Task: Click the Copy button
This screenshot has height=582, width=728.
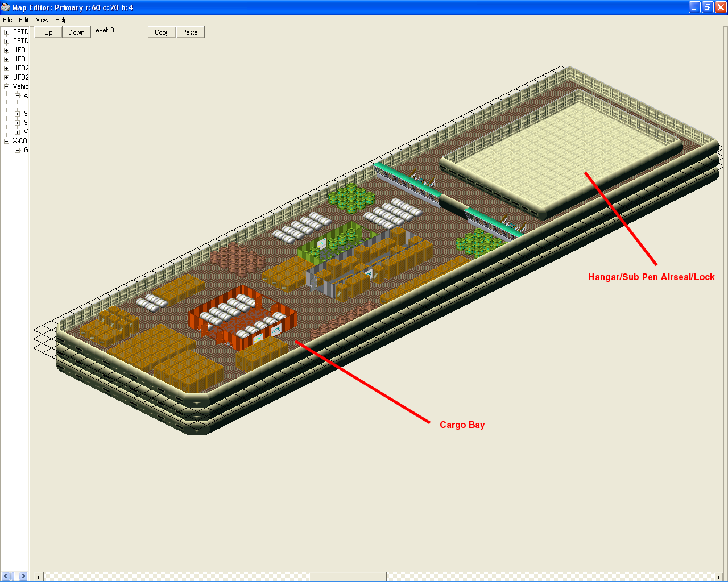Action: 162,32
